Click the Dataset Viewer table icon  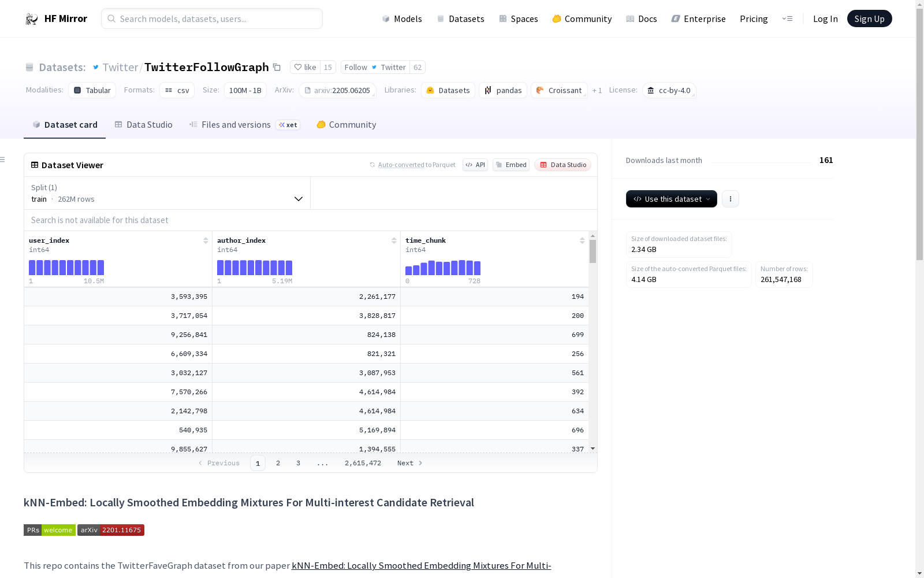pyautogui.click(x=35, y=165)
